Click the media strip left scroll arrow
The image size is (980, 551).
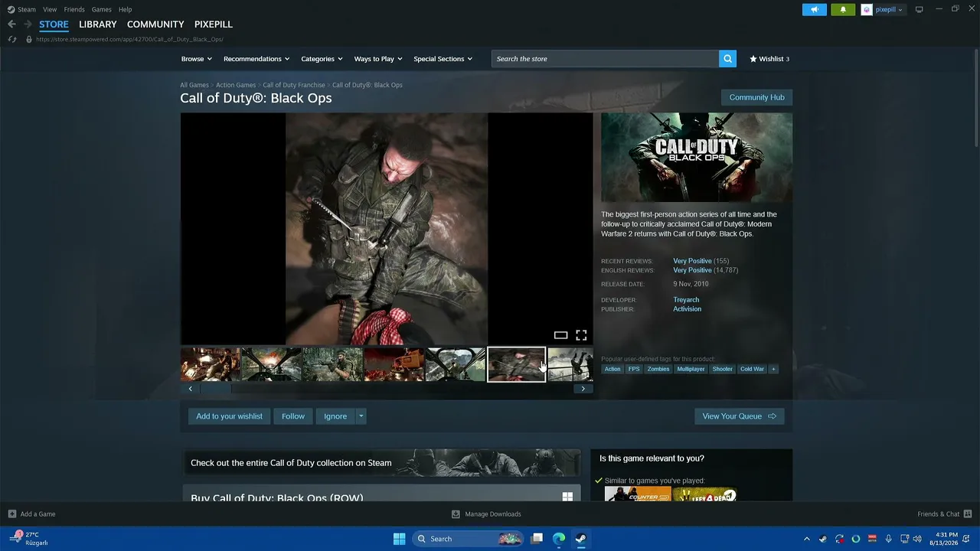pos(191,389)
